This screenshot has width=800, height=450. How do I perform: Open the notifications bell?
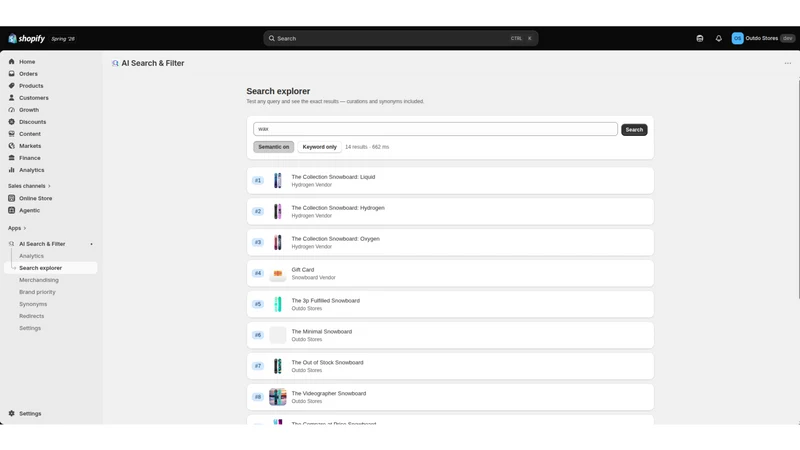click(x=718, y=38)
